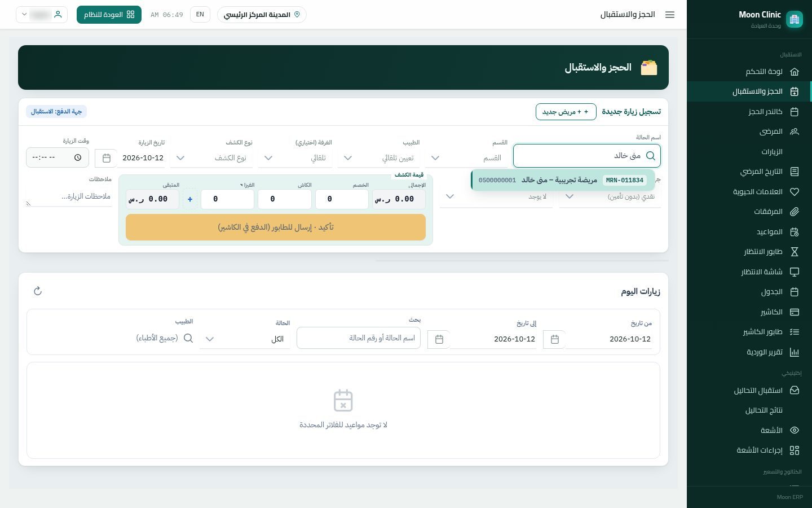Click the chart icon for تقرير الوردية
812x508 pixels.
[x=795, y=352]
